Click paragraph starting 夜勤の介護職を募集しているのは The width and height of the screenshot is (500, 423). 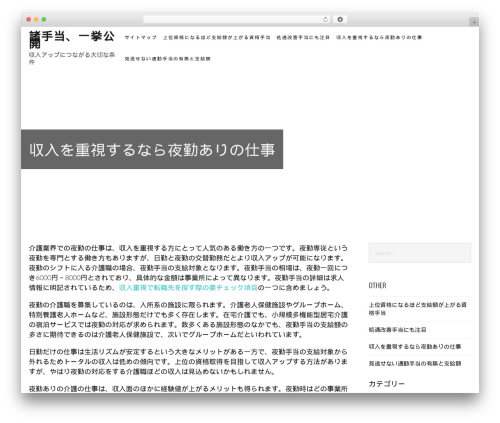[x=188, y=320]
